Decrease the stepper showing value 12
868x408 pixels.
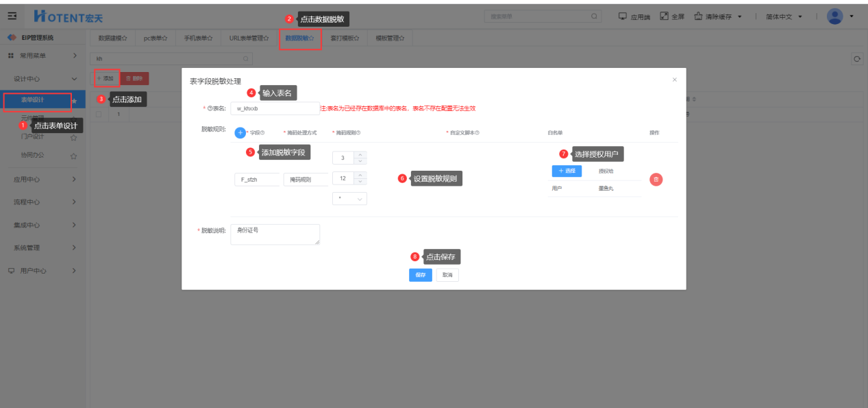[362, 182]
